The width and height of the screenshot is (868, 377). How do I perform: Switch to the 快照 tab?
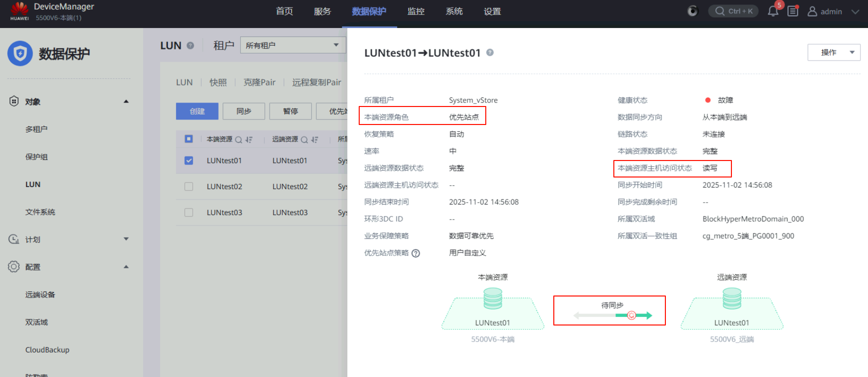[218, 82]
